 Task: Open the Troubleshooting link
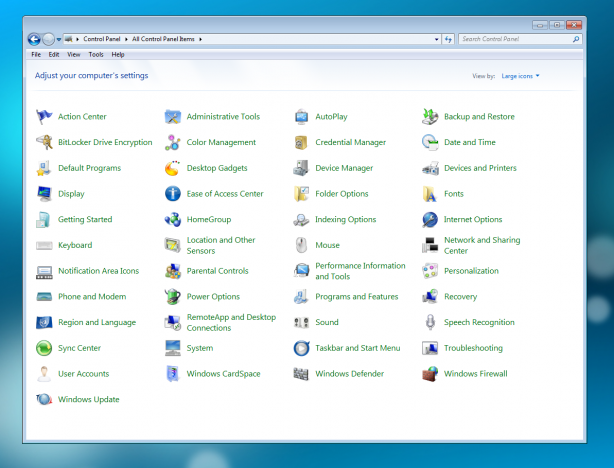pos(473,348)
